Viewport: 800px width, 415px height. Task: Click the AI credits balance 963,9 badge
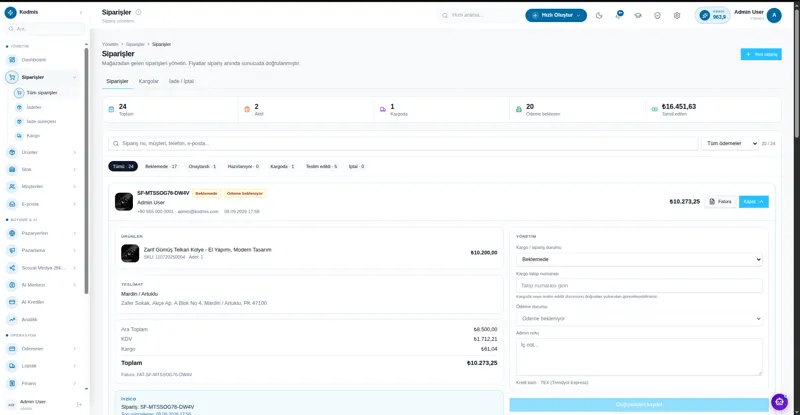point(712,15)
